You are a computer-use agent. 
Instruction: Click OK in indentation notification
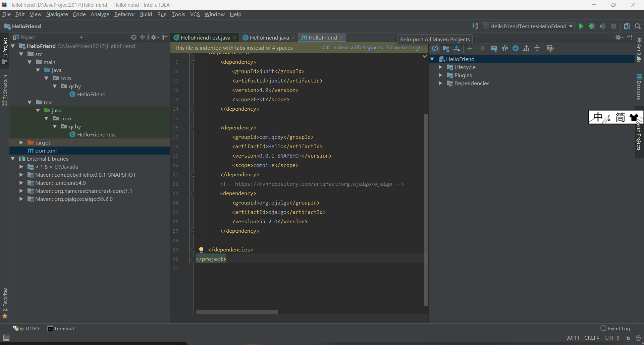[x=326, y=48]
